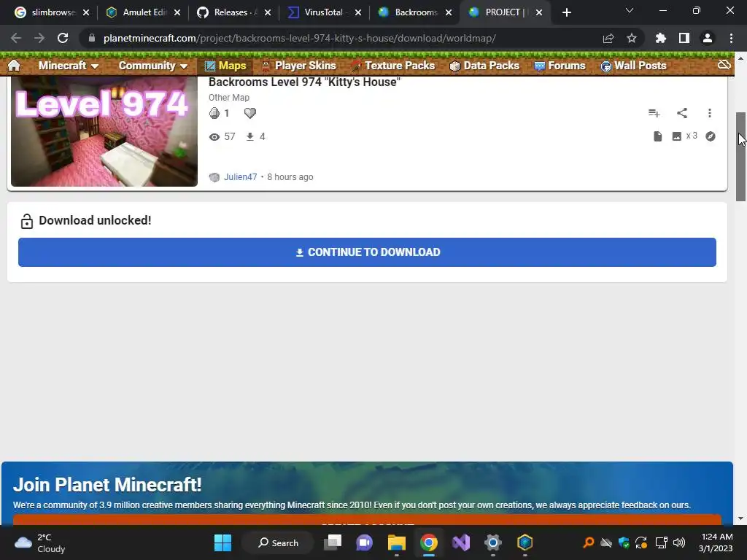Screen dimensions: 747x560
Task: Click the "Other Map" category label
Action: 229,98
